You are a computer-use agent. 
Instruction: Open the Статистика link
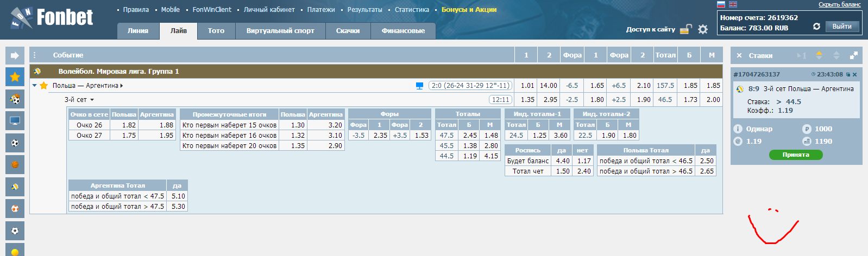[412, 10]
